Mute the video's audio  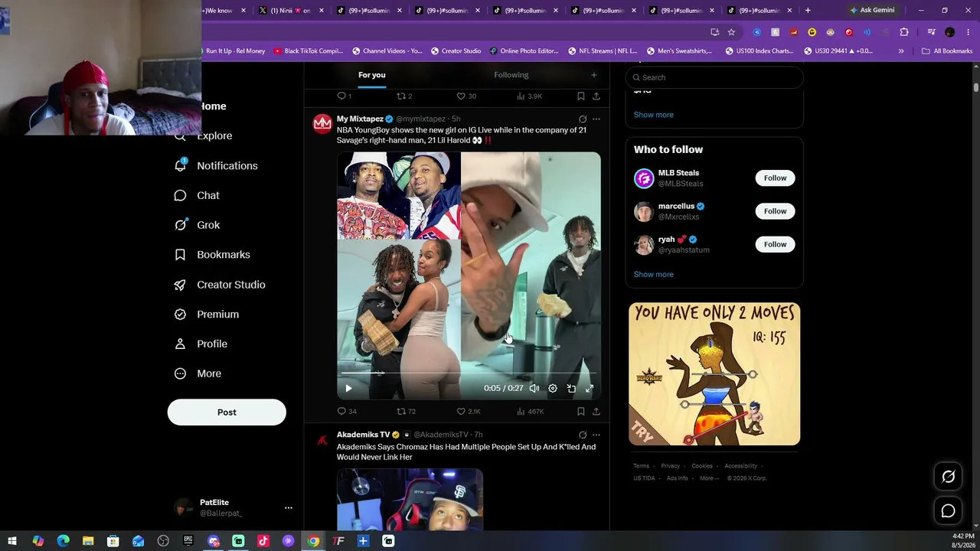point(534,388)
